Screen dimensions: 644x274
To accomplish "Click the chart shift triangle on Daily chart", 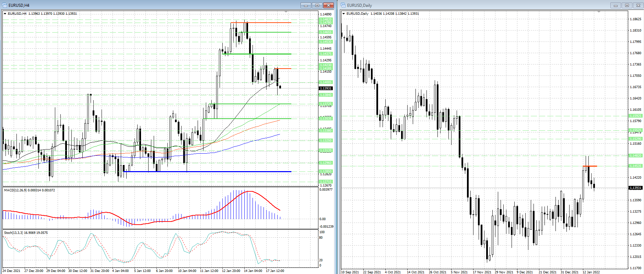I will click(x=599, y=12).
